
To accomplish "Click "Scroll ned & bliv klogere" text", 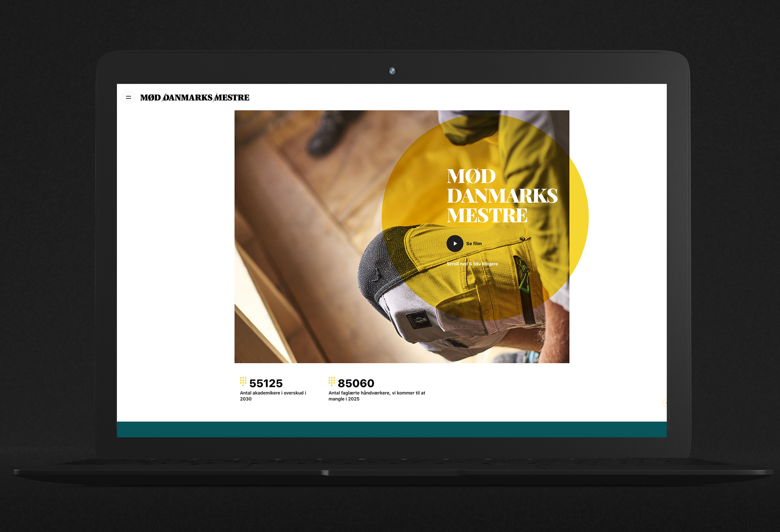I will (x=472, y=264).
